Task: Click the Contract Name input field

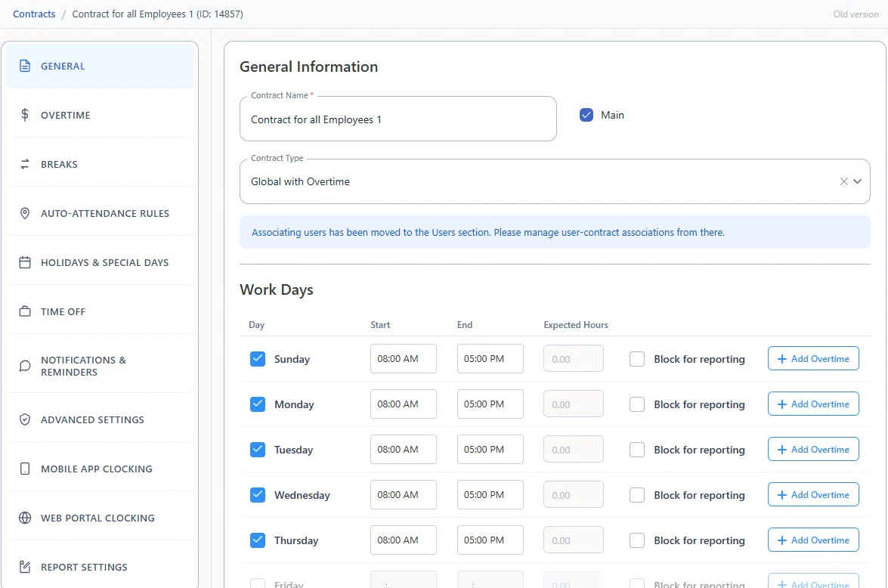Action: tap(398, 119)
